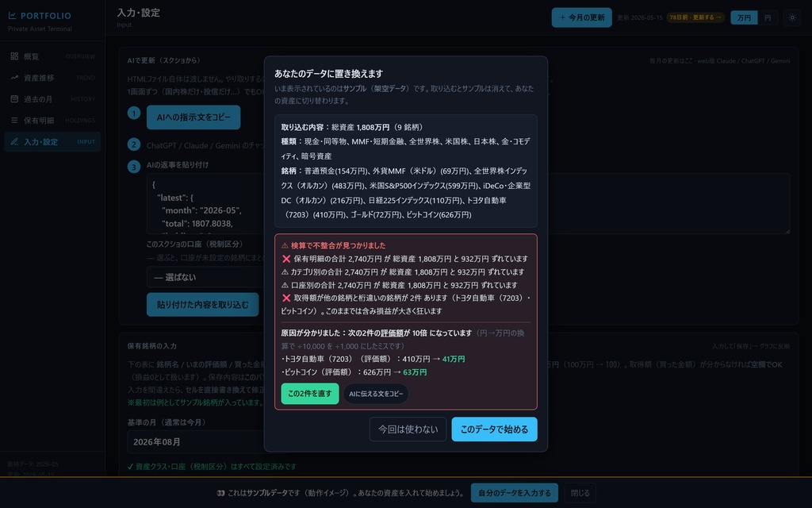Click the あなたのデータに置き換えます dialog title
The width and height of the screenshot is (812, 508).
[x=329, y=74]
